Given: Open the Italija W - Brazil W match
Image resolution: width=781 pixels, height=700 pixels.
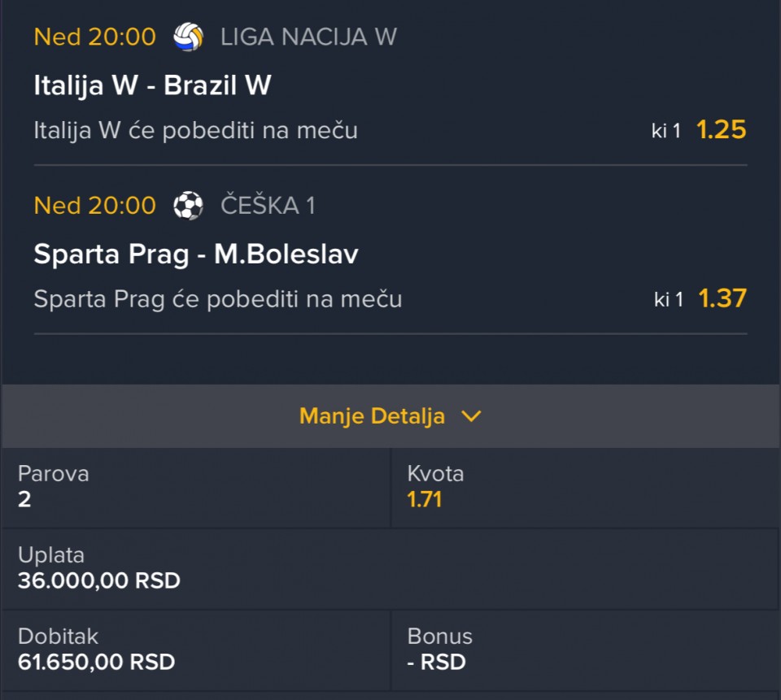Looking at the screenshot, I should pyautogui.click(x=152, y=85).
